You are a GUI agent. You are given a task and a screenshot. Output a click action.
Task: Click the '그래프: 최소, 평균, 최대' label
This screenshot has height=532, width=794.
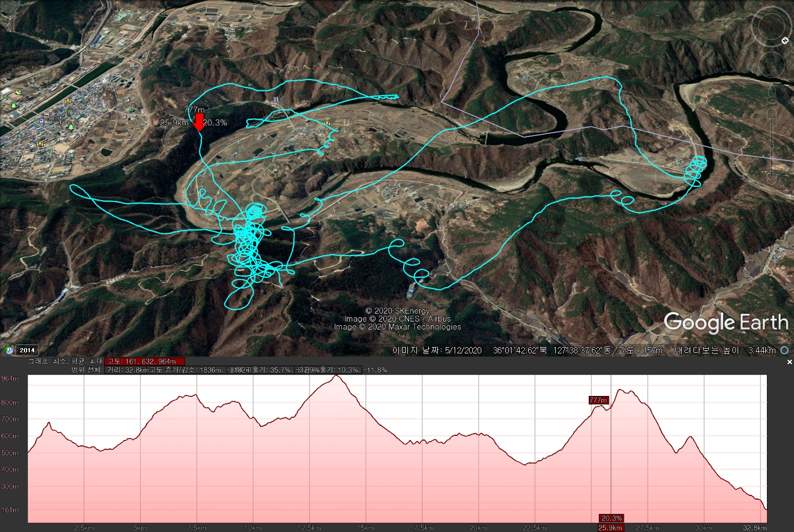[65, 361]
